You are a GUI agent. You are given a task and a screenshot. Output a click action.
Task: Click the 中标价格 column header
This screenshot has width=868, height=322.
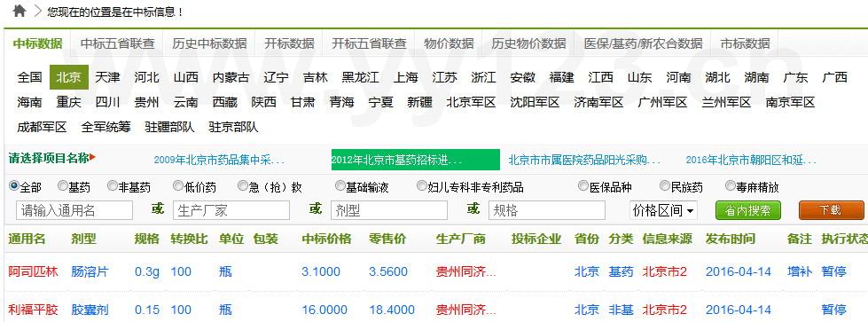point(326,240)
